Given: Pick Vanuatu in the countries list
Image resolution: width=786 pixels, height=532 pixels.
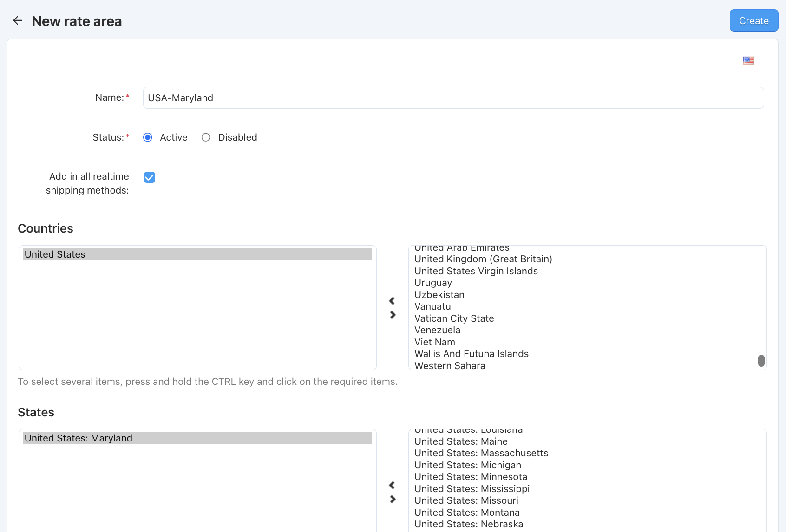Looking at the screenshot, I should pyautogui.click(x=432, y=306).
